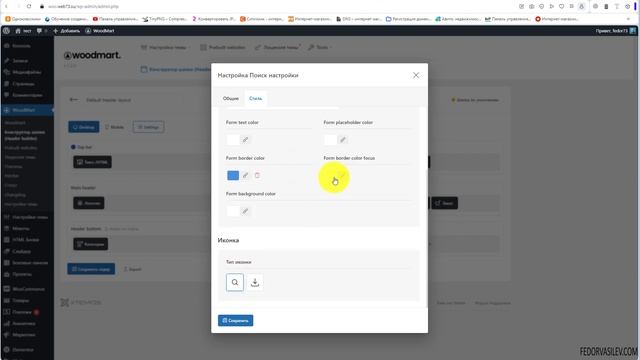Switch to the Стиль tab
Screen dimensions: 640x360
(256, 98)
